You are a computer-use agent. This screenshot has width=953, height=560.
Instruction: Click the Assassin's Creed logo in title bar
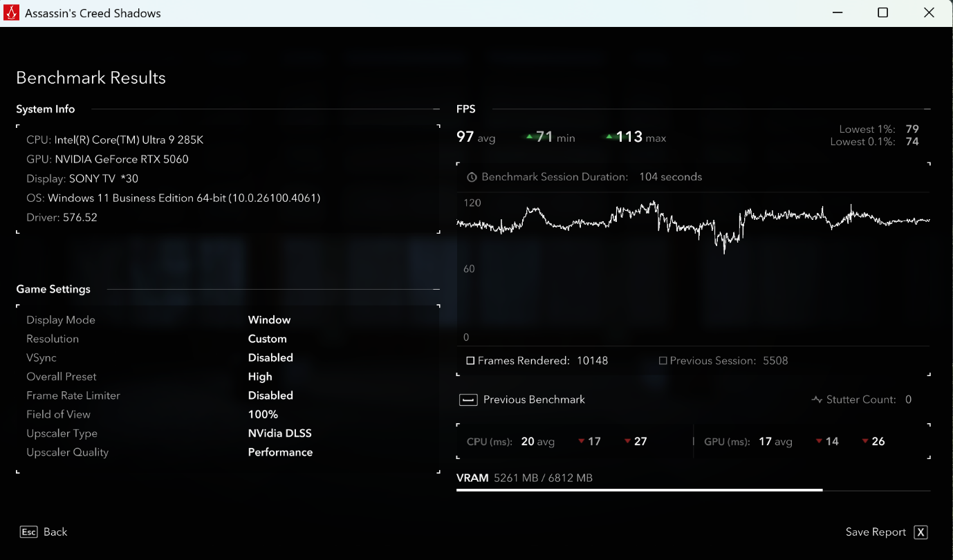click(12, 13)
